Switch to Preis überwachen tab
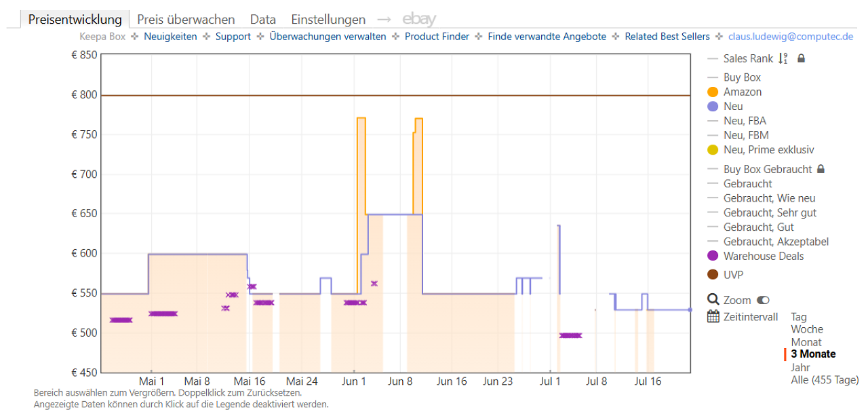868x414 pixels. [x=186, y=20]
